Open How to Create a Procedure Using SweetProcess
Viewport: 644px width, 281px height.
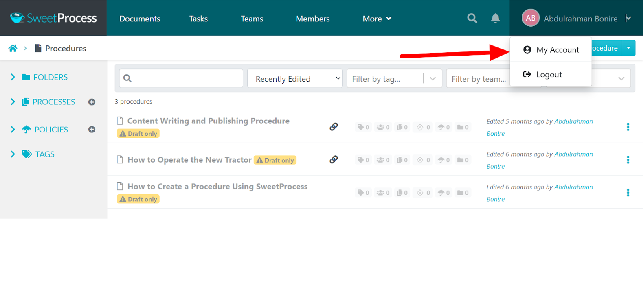[217, 186]
